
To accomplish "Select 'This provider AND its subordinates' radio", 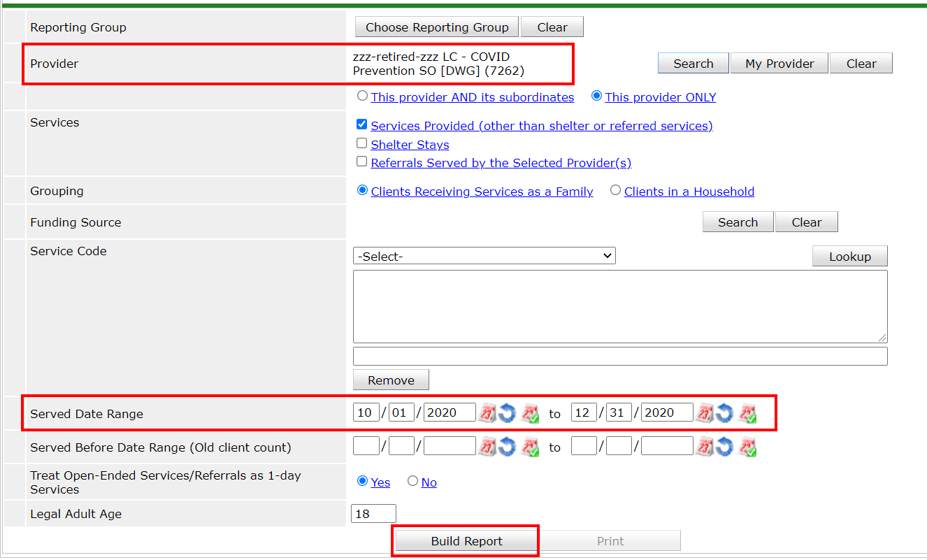I will tap(362, 96).
